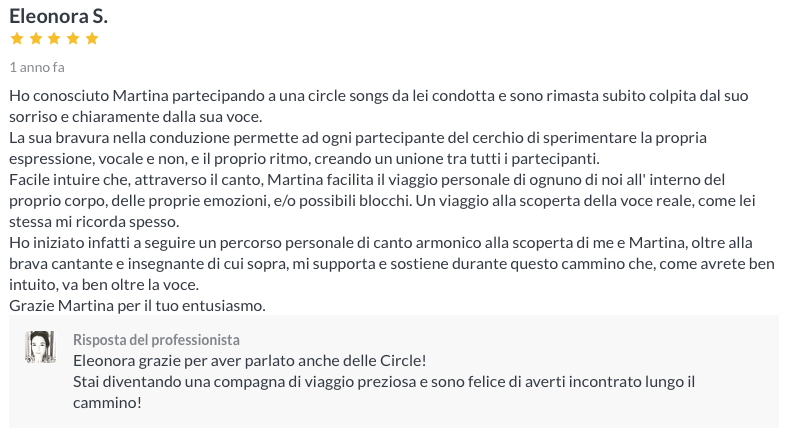The image size is (790, 436).
Task: Open the professional's avatar picture
Action: coord(41,346)
